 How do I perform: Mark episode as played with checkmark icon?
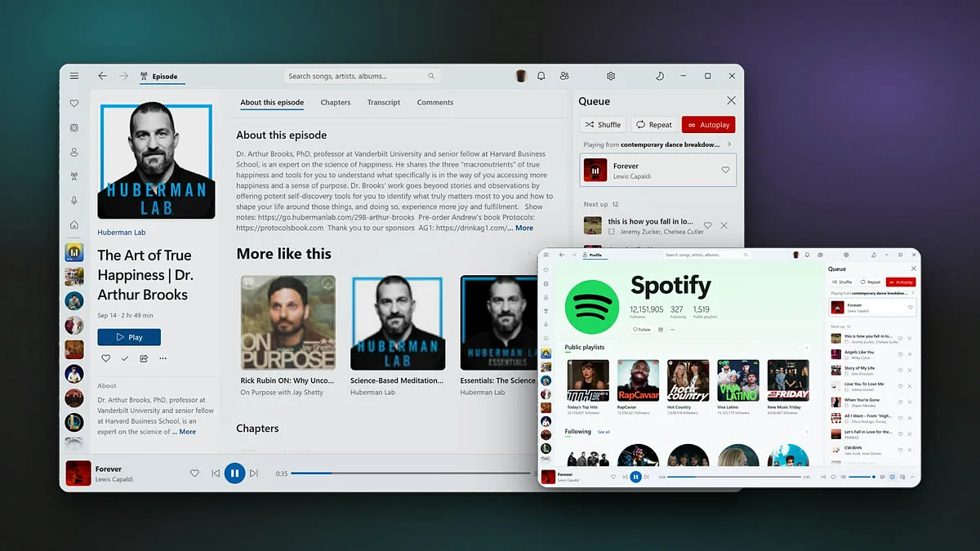[125, 358]
